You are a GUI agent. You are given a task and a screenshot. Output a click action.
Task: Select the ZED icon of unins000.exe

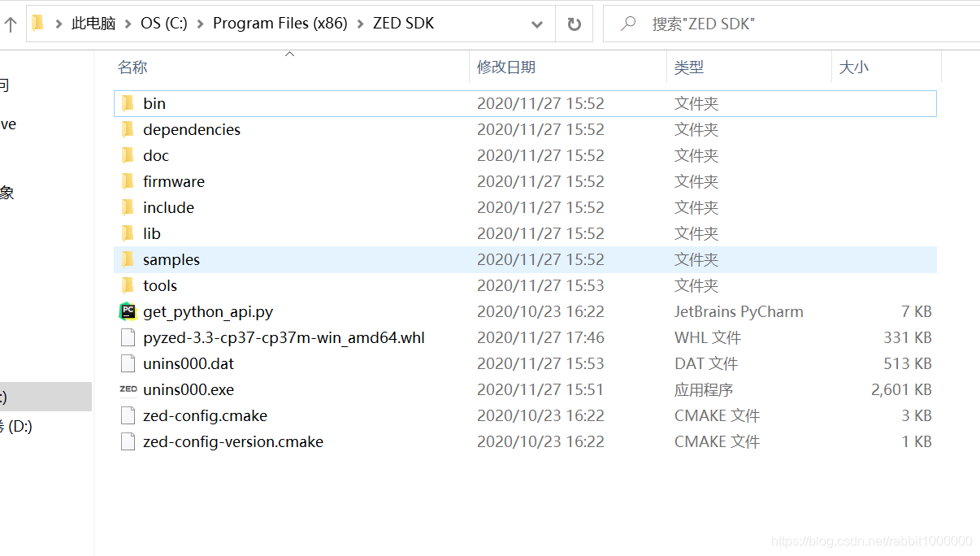128,389
